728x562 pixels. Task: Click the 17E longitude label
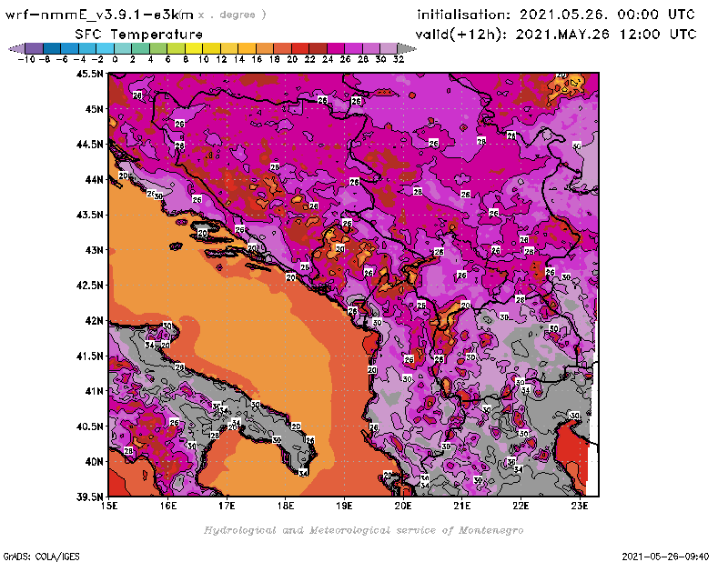(x=227, y=506)
